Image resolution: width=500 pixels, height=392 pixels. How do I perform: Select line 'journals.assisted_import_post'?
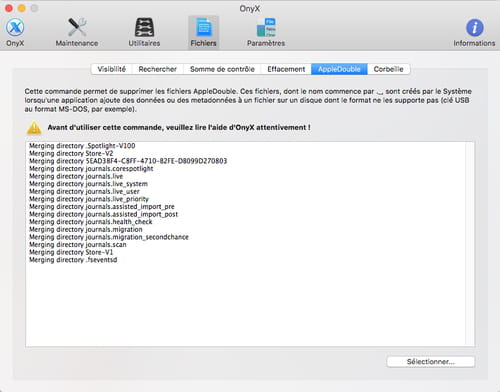coord(103,214)
